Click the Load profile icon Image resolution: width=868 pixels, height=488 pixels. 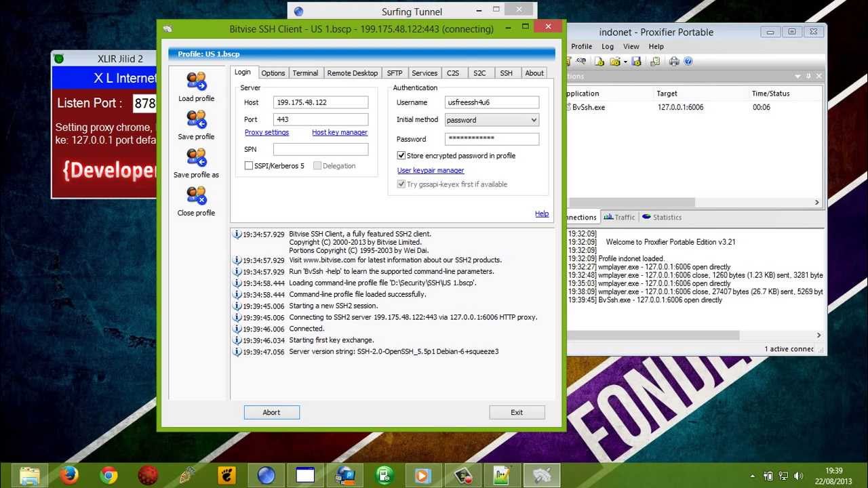click(x=196, y=81)
